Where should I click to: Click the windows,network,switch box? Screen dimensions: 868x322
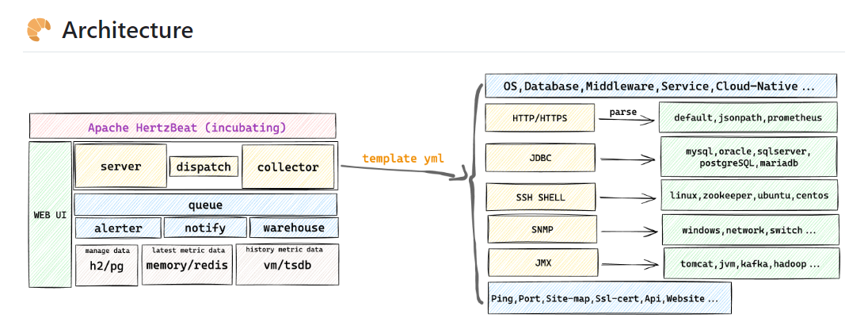click(751, 230)
